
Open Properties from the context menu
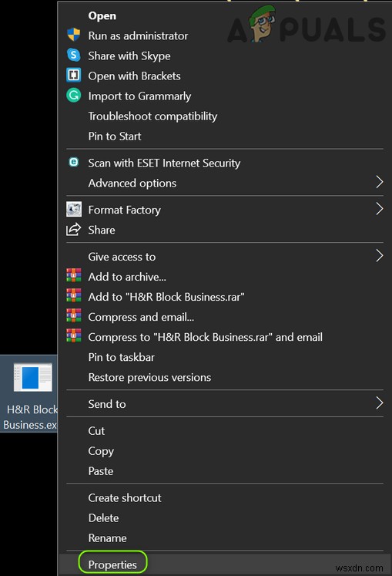click(x=112, y=564)
